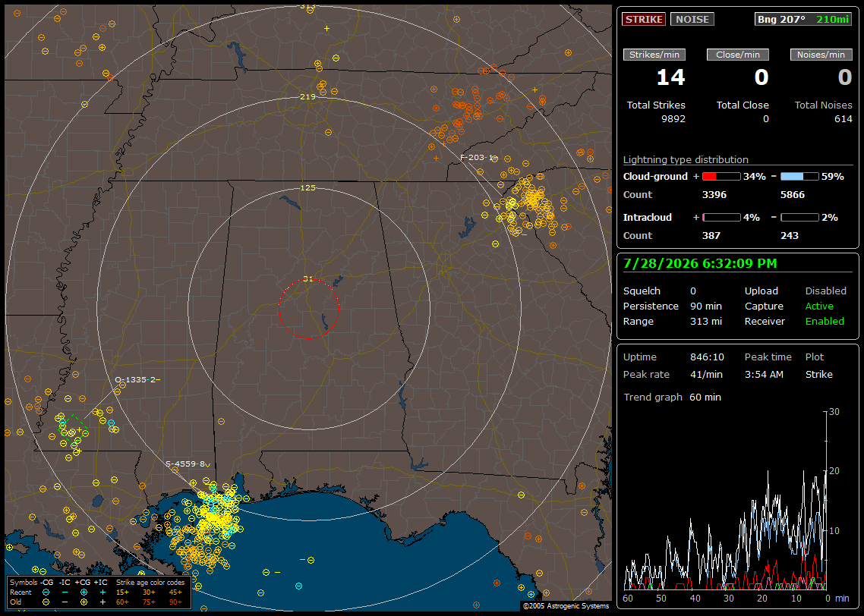Viewport: 864px width, 616px height.
Task: Click the storm cell label F-203-1
Action: tap(478, 158)
